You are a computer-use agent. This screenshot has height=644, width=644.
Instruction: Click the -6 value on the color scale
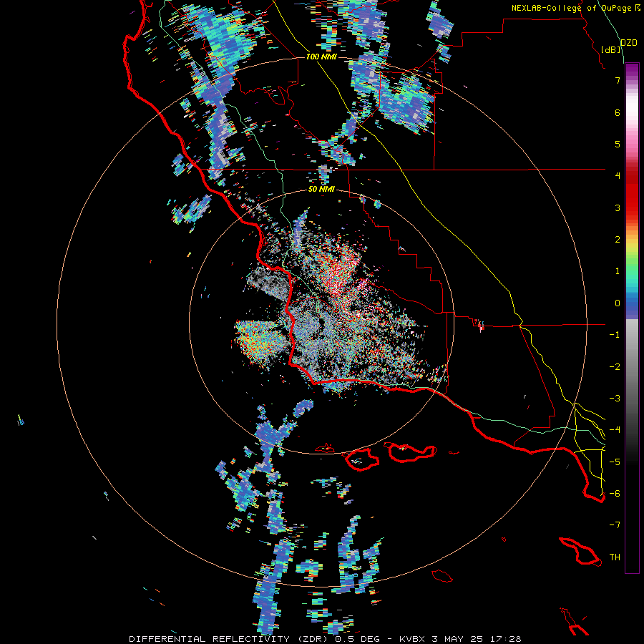point(615,494)
